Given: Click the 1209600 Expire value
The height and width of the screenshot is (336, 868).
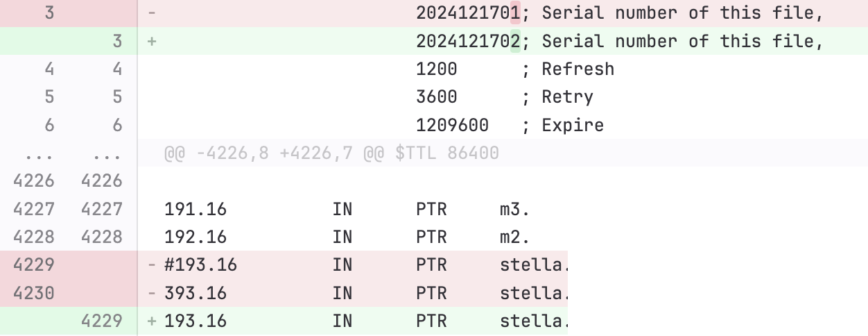Looking at the screenshot, I should pos(452,125).
